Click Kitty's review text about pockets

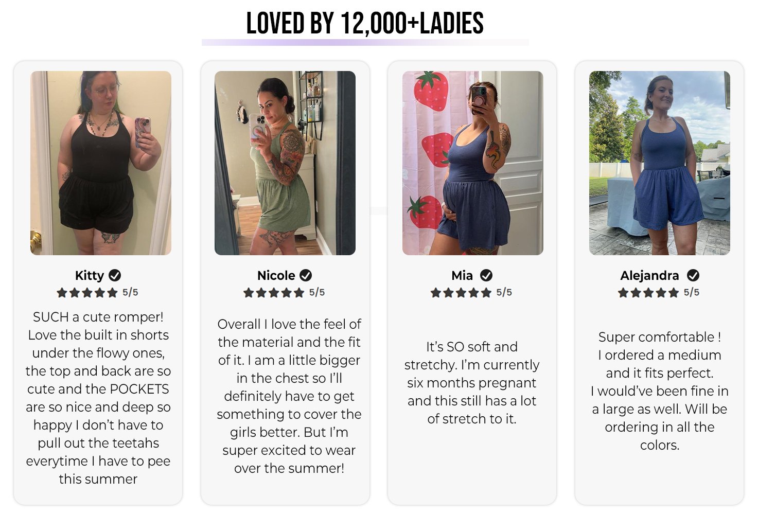[x=98, y=398]
